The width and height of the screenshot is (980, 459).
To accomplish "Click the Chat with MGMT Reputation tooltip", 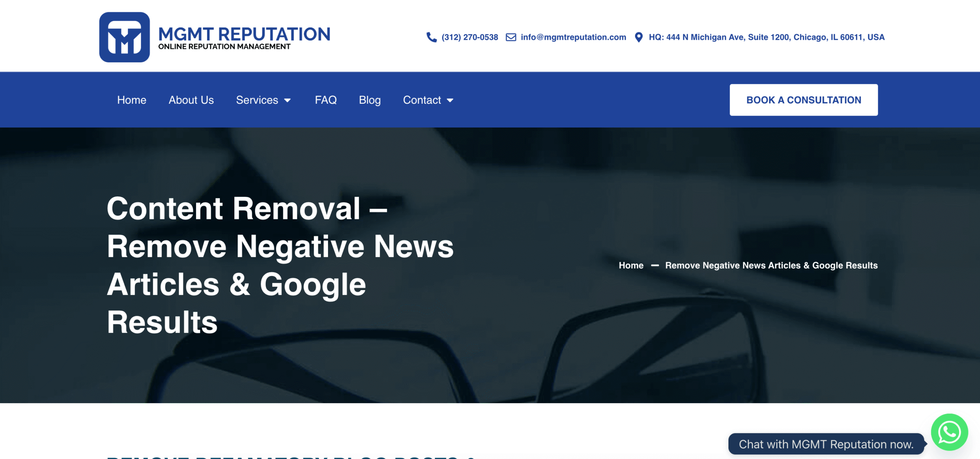I will coord(826,444).
